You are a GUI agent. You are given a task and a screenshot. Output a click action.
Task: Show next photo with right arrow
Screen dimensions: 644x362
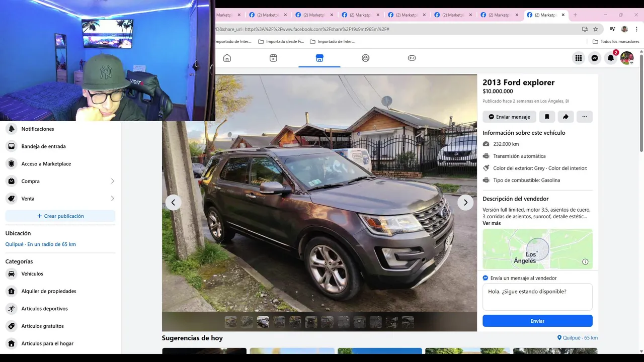(465, 203)
